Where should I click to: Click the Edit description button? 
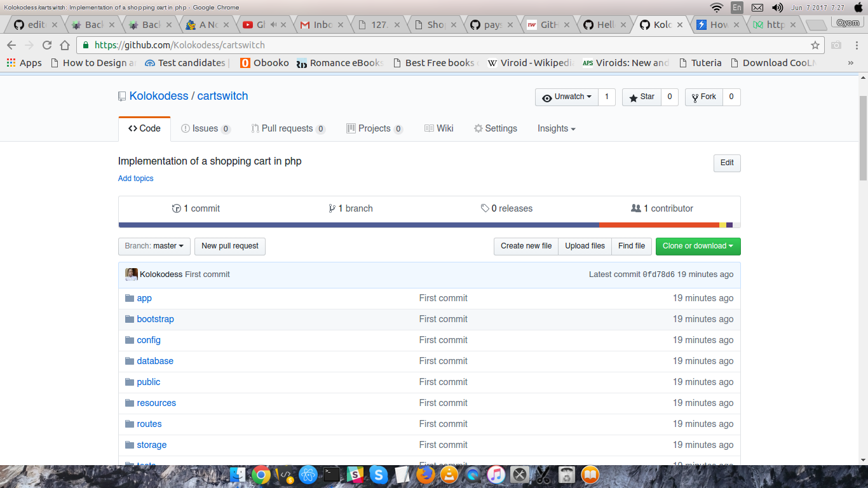pos(727,163)
